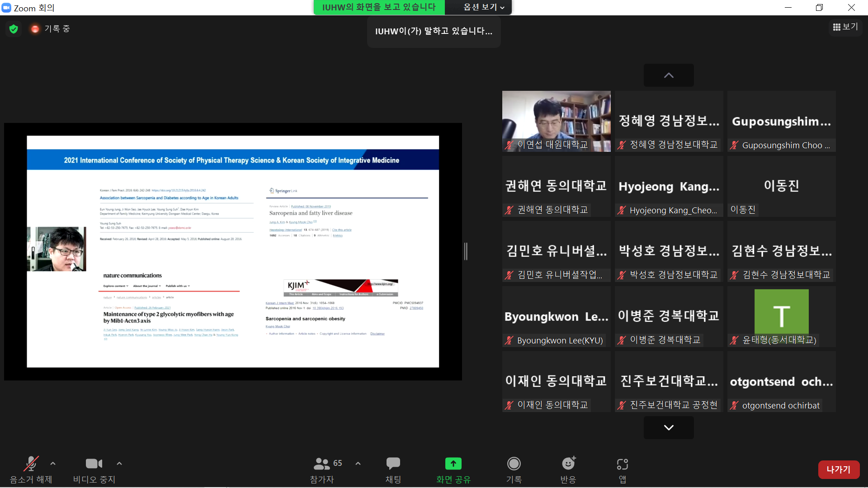Switch view layout via 보기 button
The width and height of the screenshot is (868, 488).
pos(845,27)
